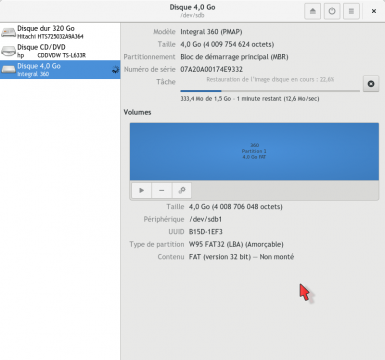Select Disque dur 320 Go in sidebar

coord(60,32)
